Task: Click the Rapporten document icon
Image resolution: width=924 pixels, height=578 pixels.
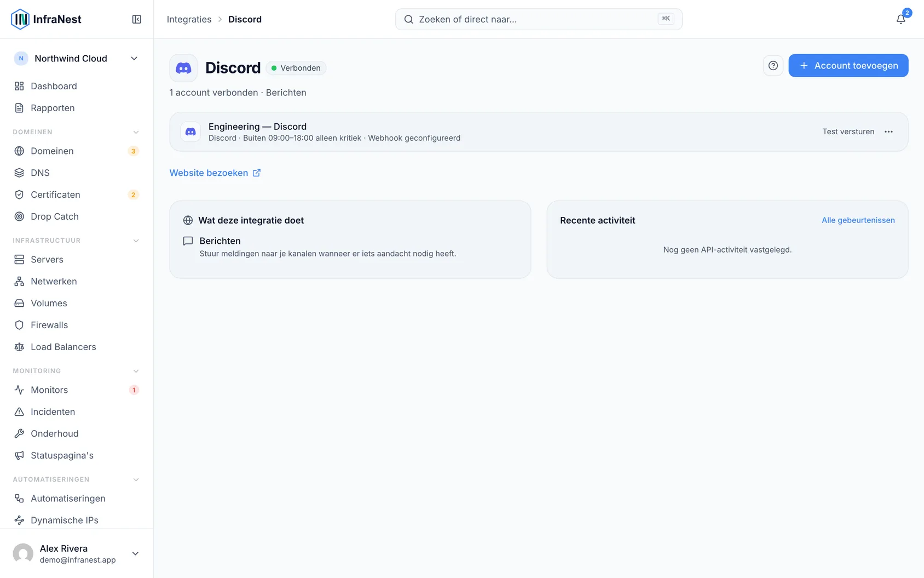Action: (19, 108)
